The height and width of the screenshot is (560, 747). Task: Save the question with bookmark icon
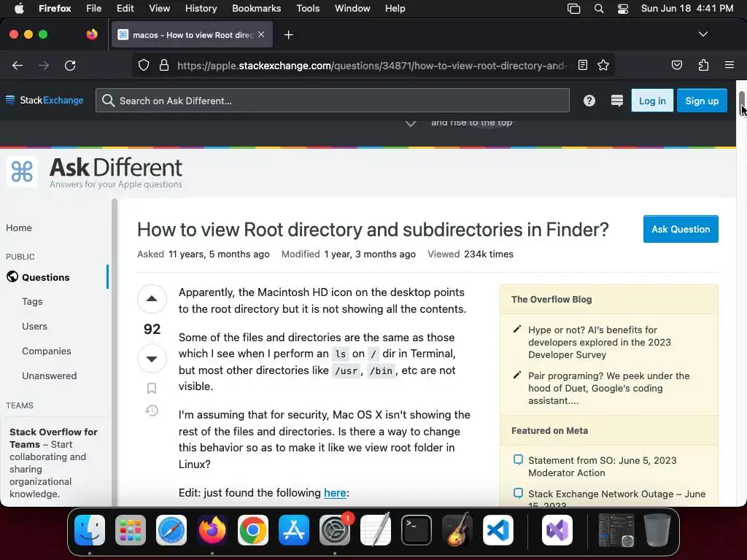152,388
